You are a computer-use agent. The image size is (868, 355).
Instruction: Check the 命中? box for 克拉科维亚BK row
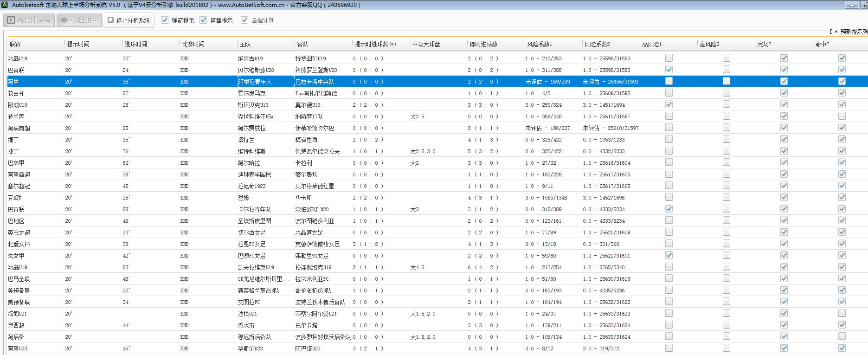coord(842,116)
